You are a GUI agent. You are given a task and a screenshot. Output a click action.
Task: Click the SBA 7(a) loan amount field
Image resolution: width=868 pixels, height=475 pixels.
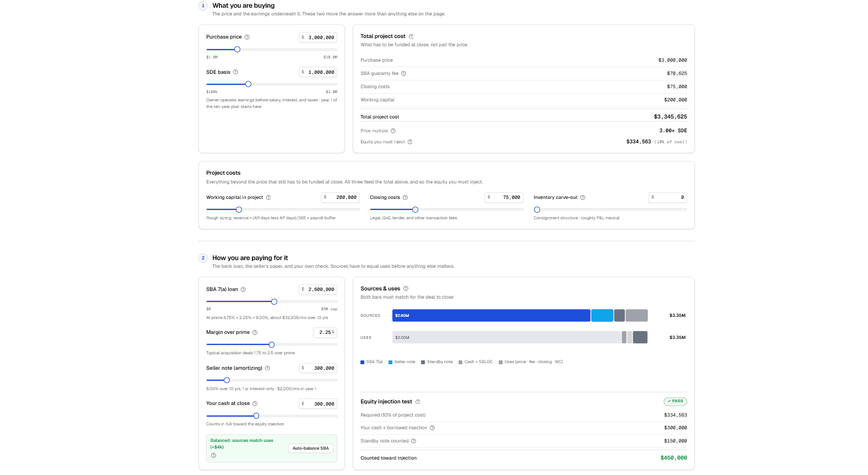[x=318, y=289]
